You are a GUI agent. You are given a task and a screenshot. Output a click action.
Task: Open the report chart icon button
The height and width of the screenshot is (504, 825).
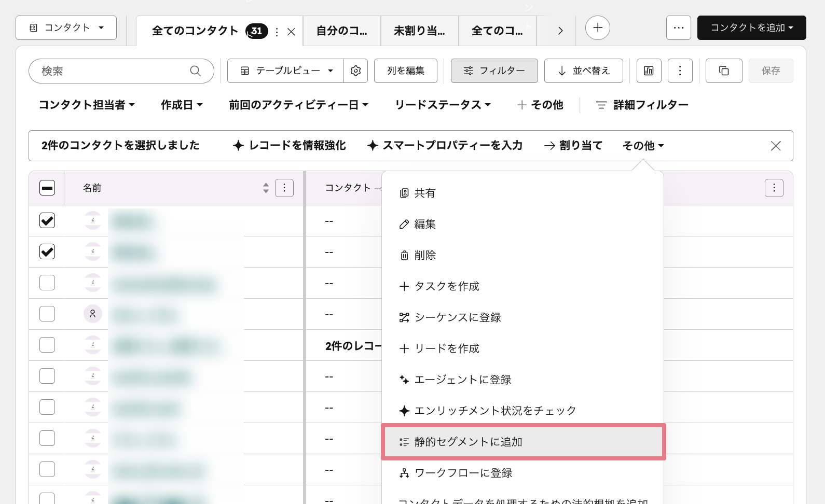pos(649,71)
